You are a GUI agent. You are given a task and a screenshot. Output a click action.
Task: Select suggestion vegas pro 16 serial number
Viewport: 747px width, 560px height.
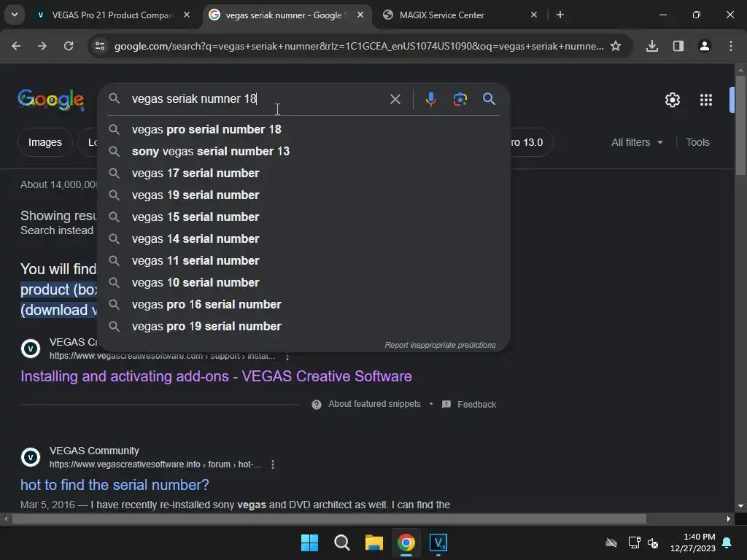pos(303,305)
